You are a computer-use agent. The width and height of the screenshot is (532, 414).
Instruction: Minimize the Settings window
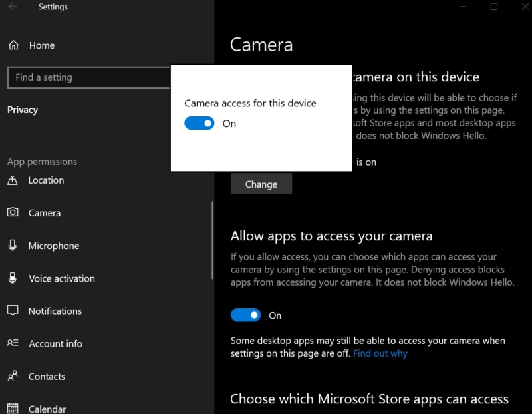point(463,7)
